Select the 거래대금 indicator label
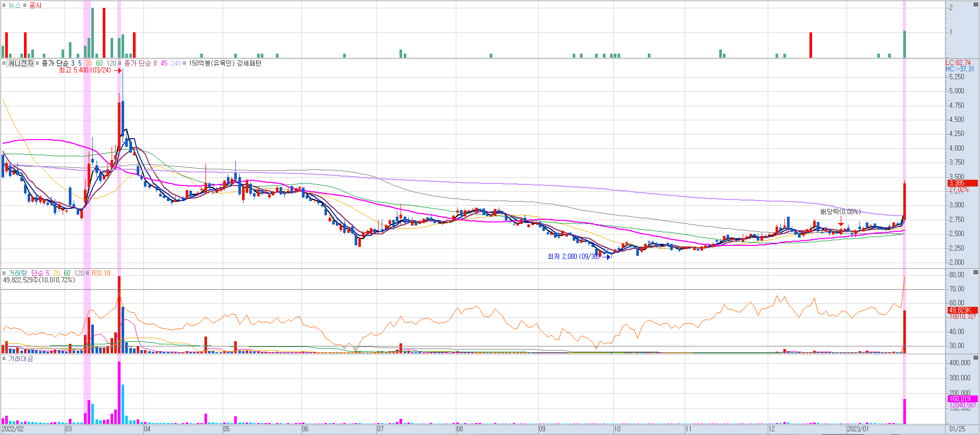Screen dimensions: 980x435 21,358
